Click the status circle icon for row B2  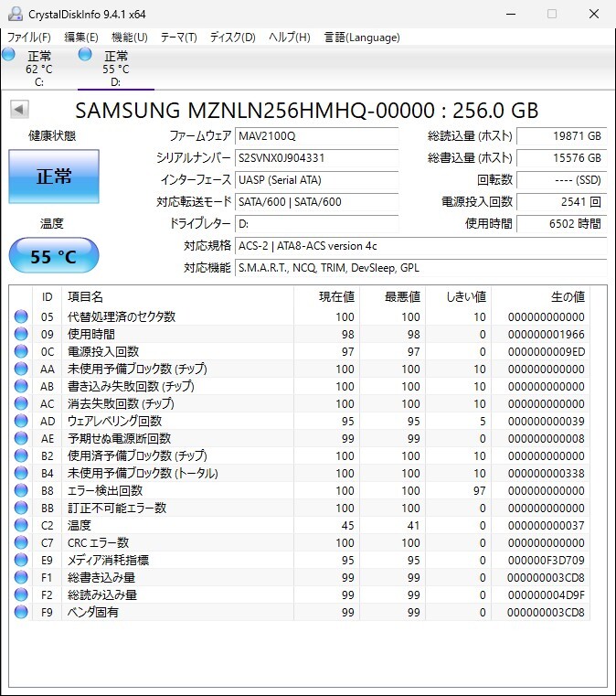[x=21, y=455]
